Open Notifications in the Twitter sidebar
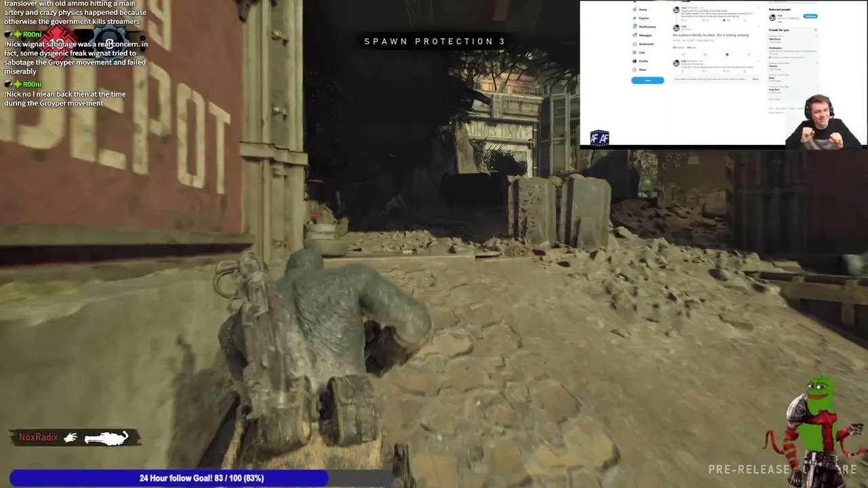Screen dimensions: 868x488 click(x=644, y=26)
